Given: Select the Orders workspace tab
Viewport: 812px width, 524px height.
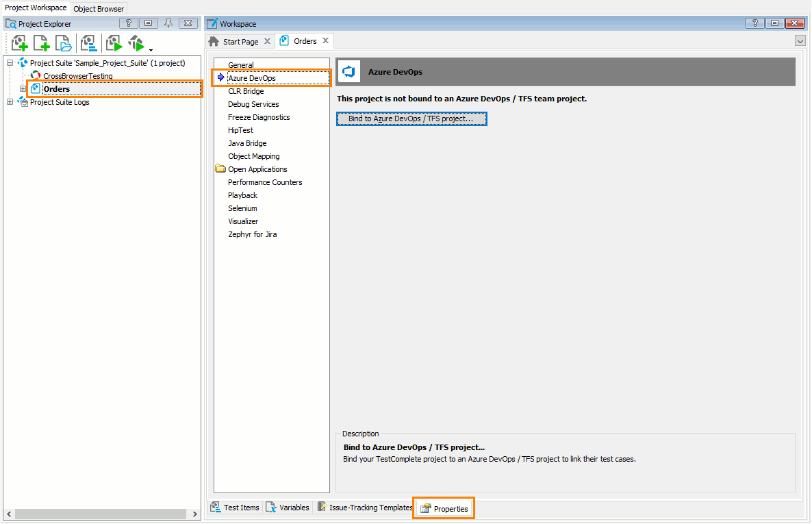Looking at the screenshot, I should pyautogui.click(x=305, y=41).
